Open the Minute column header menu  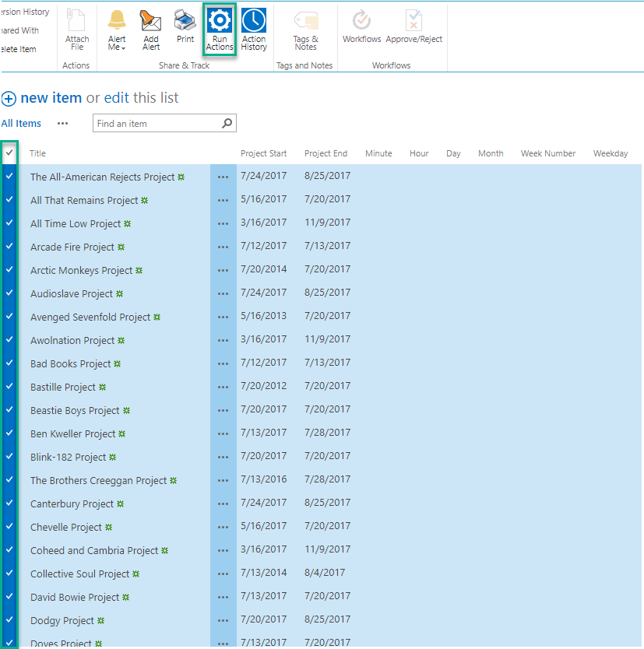[x=378, y=153]
